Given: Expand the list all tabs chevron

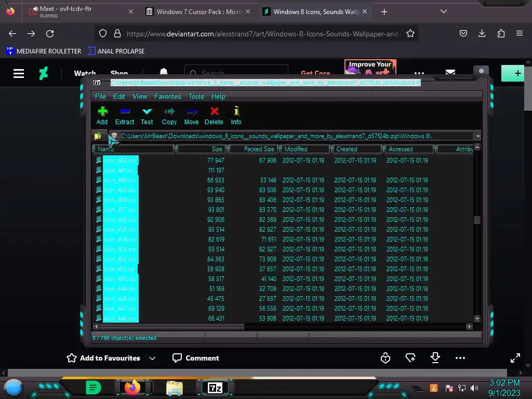Looking at the screenshot, I should [444, 11].
